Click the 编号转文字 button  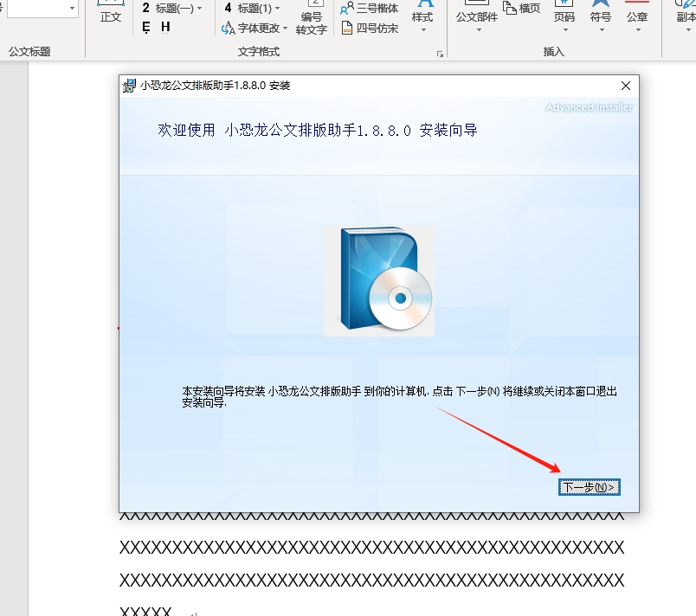(312, 22)
